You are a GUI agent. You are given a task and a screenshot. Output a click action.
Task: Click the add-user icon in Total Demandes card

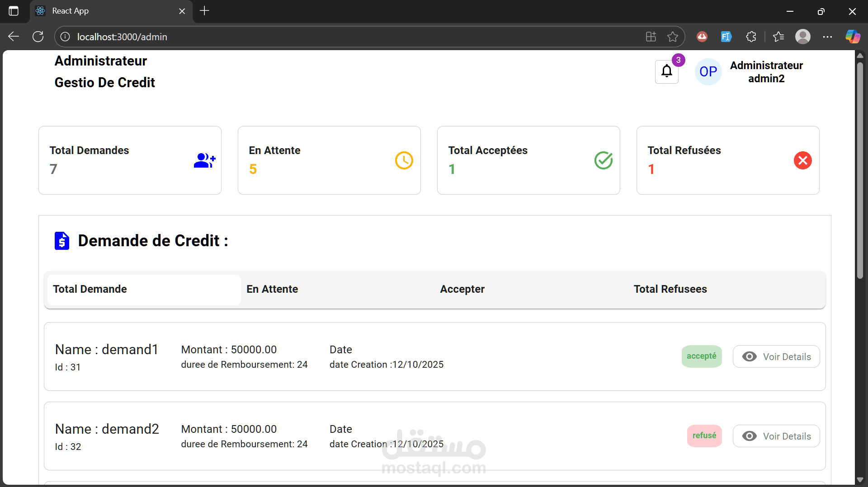tap(205, 160)
